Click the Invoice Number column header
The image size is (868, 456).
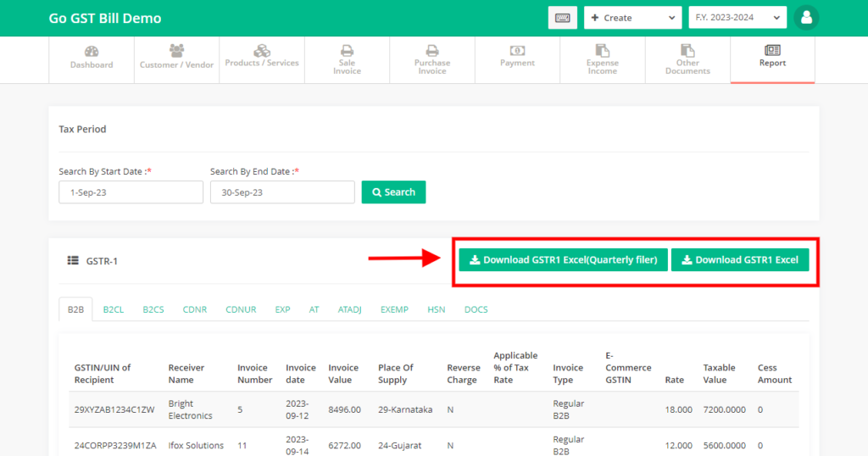tap(254, 374)
